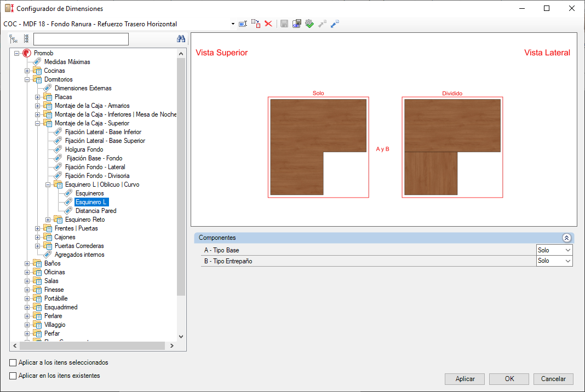Screen dimensions: 585x392
Task: Select the Esquinero L tree item
Action: (91, 202)
